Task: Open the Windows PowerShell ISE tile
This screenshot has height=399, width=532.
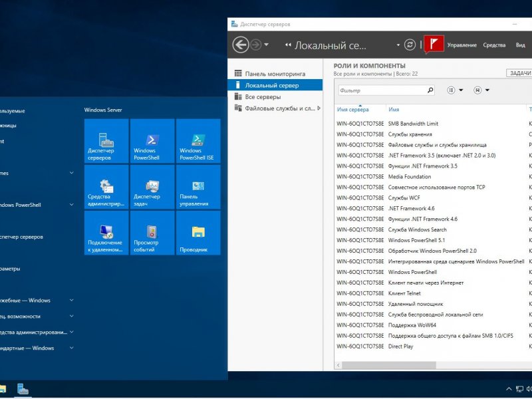Action: coord(198,141)
